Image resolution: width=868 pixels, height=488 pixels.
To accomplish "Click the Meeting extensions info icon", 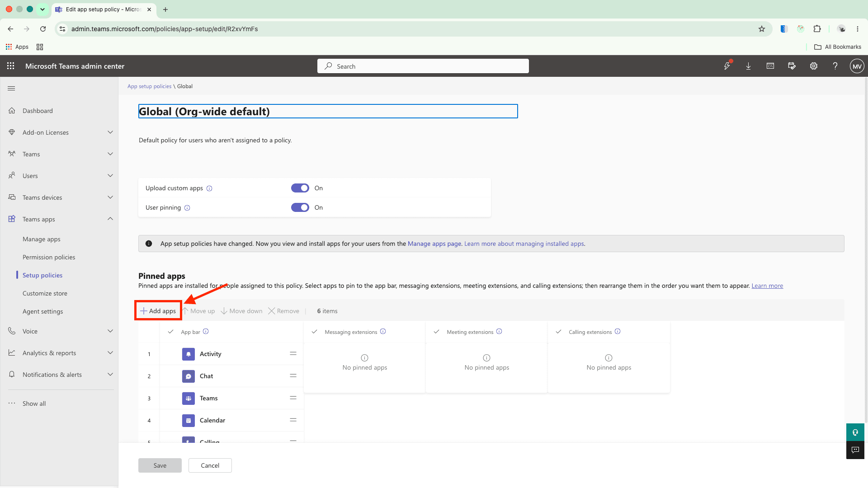I will [499, 332].
